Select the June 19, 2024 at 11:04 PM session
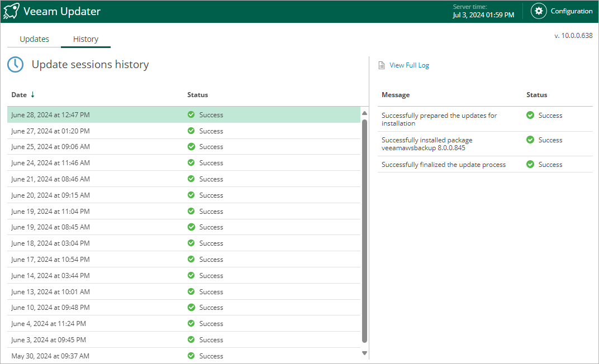The image size is (599, 364). point(50,212)
